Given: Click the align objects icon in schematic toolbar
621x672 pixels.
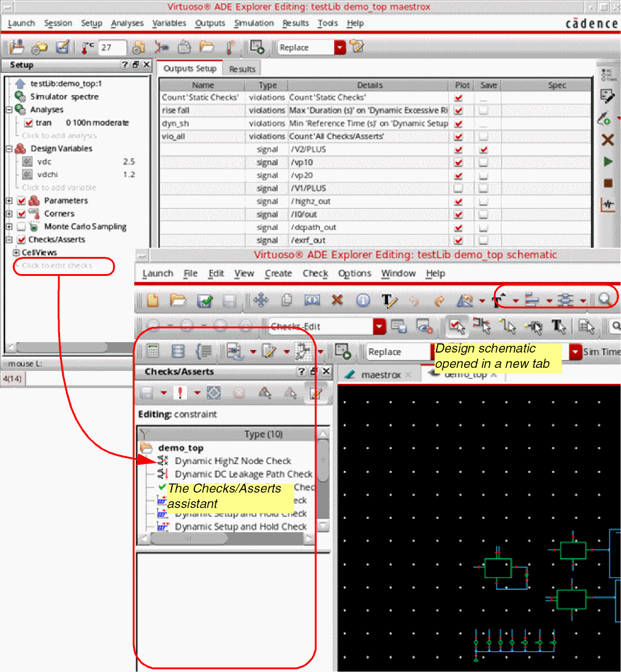Looking at the screenshot, I should pos(531,300).
